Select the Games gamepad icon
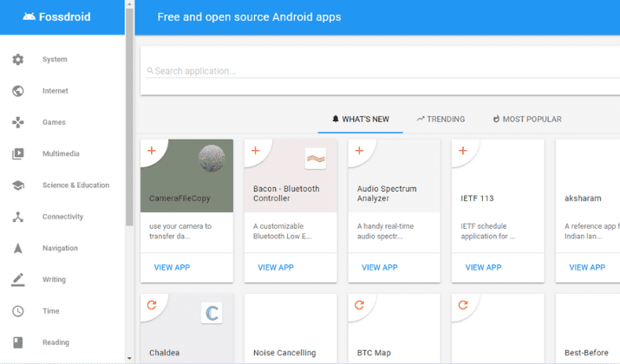Image resolution: width=620 pixels, height=364 pixels. pos(18,122)
